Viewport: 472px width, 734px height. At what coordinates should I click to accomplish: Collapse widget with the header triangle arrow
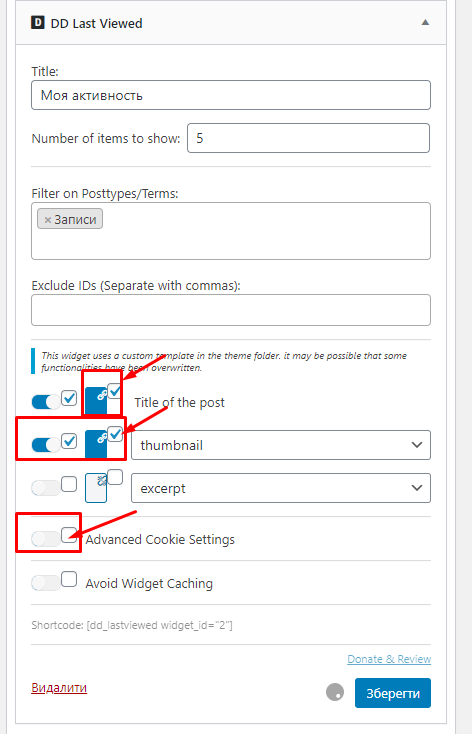(x=425, y=22)
